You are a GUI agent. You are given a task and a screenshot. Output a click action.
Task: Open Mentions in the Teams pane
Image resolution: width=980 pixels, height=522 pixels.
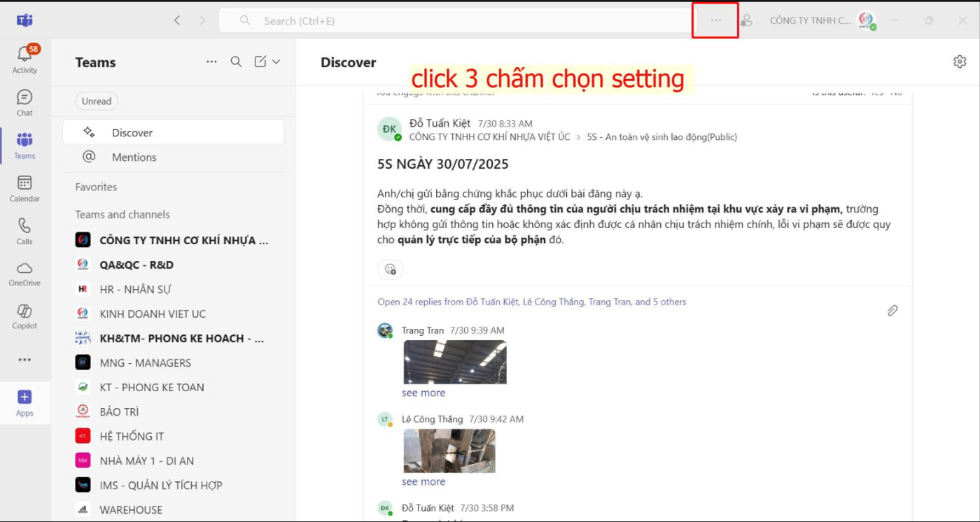174,157
